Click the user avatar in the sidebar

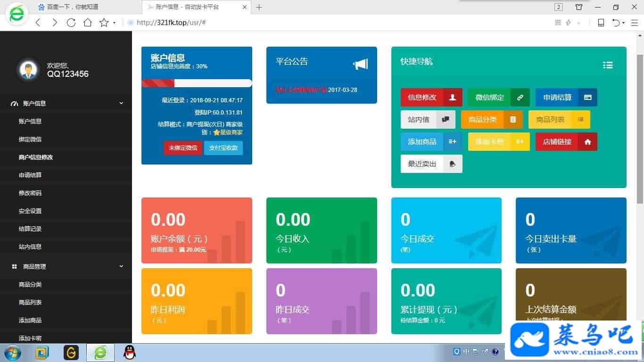click(28, 70)
